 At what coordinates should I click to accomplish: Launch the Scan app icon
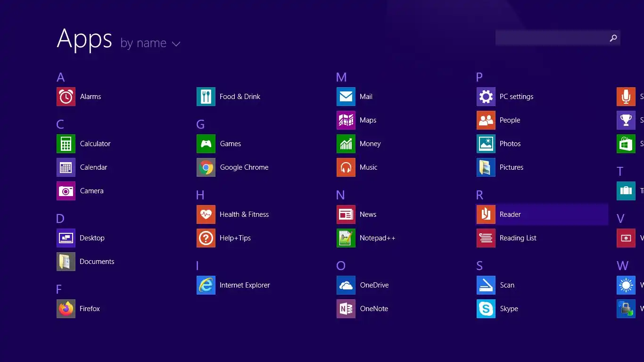coord(486,285)
